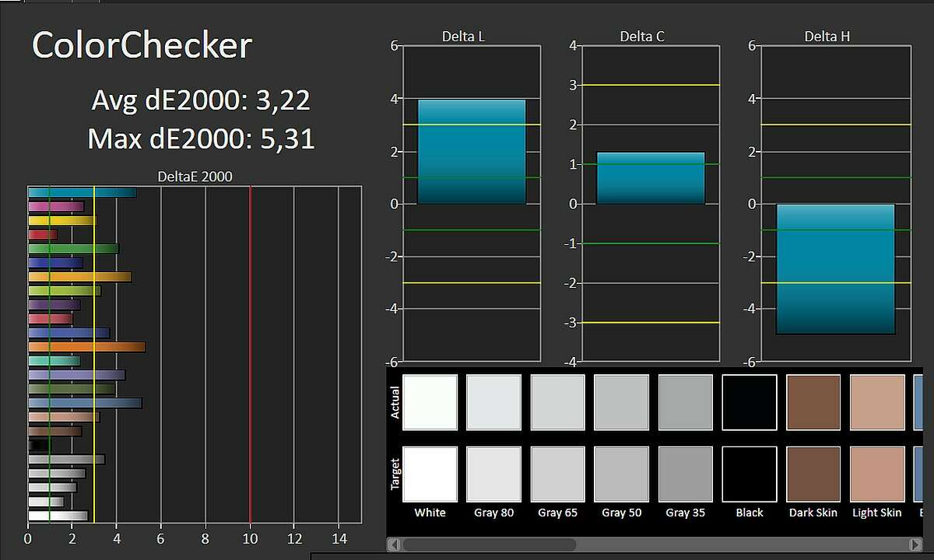This screenshot has height=560, width=934.
Task: Select the longest orange DeltaE 2000 bar
Action: point(86,347)
